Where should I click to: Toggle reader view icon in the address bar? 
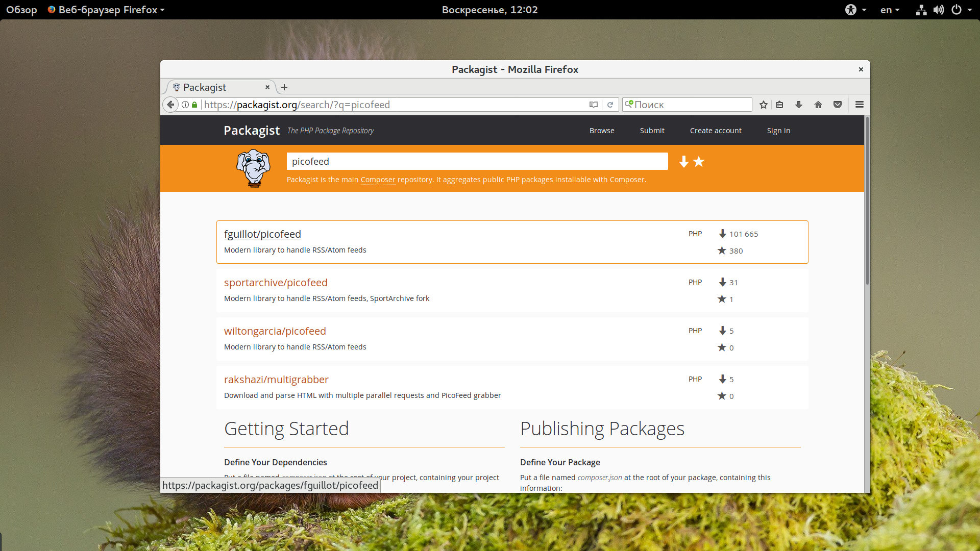coord(593,105)
